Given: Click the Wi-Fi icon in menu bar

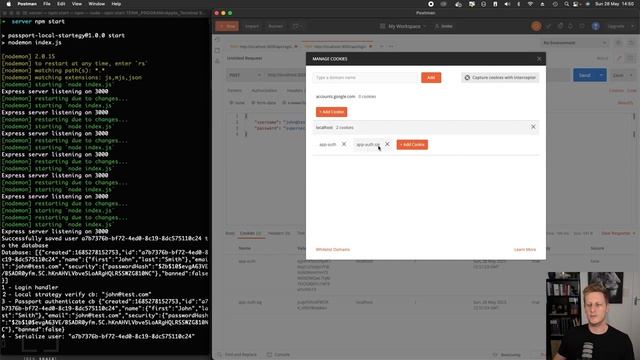Looking at the screenshot, I should (x=530, y=4).
